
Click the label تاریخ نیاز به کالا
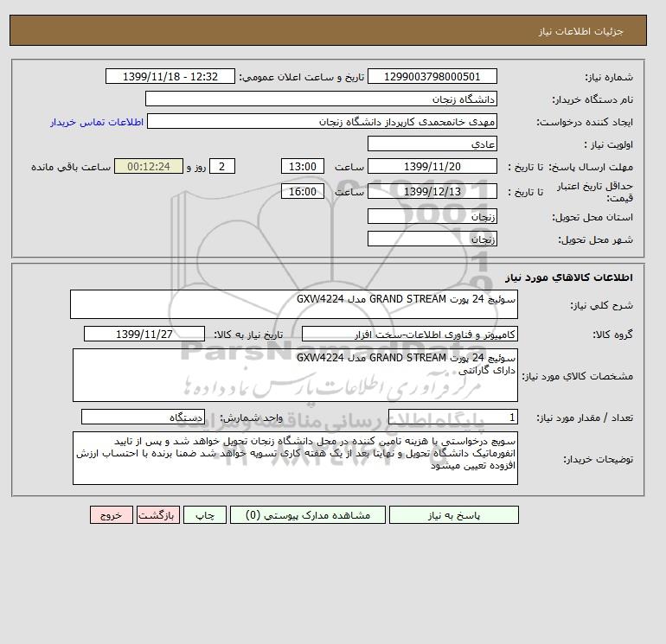click(x=248, y=335)
